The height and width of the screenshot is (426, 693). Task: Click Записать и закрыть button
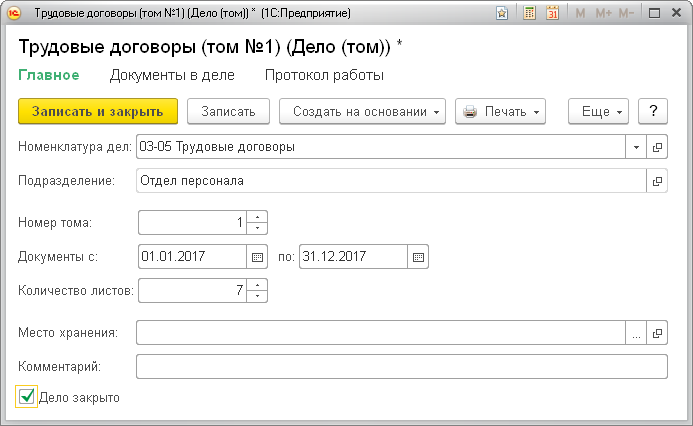pyautogui.click(x=98, y=111)
